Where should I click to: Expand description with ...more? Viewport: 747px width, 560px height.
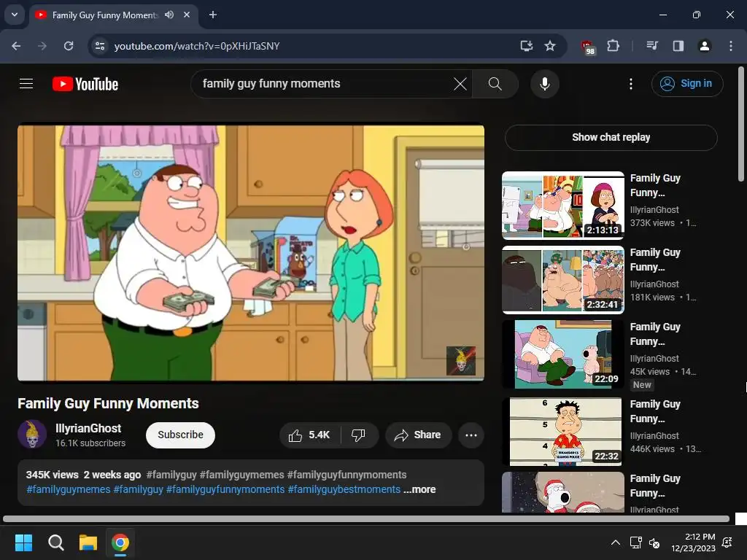[x=419, y=489]
